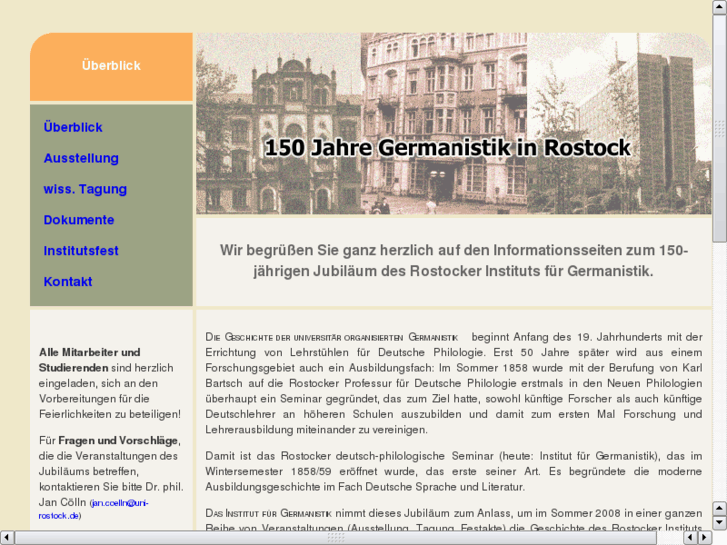Click the horizontal scrollbar left arrow at far left

tap(7, 538)
